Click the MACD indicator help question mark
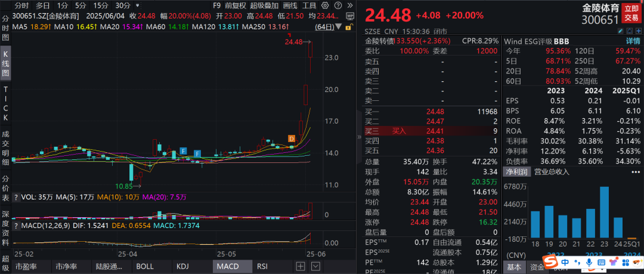The image size is (644, 274). point(16,226)
